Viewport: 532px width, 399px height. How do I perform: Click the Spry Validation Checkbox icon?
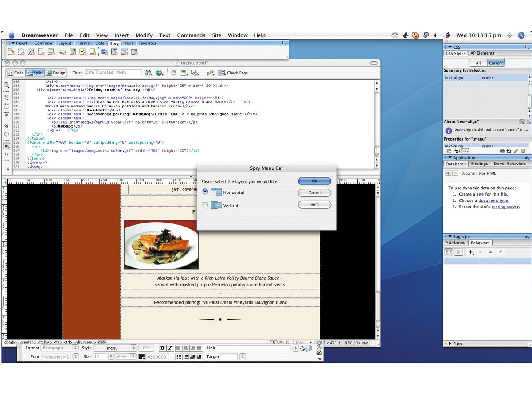82,52
